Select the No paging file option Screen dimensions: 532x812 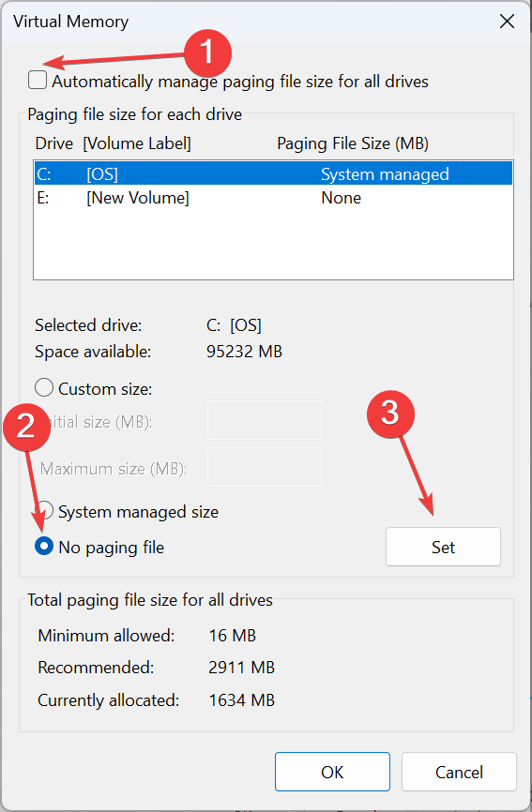(44, 546)
